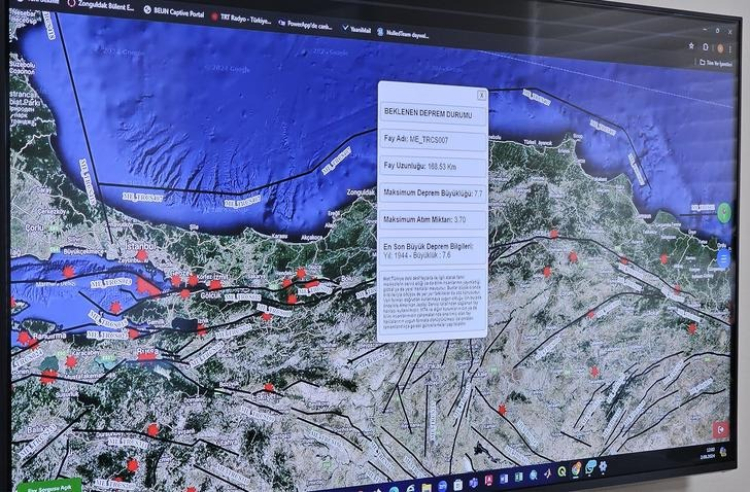The image size is (750, 492).
Task: Click the green round button on map
Action: pyautogui.click(x=724, y=212)
